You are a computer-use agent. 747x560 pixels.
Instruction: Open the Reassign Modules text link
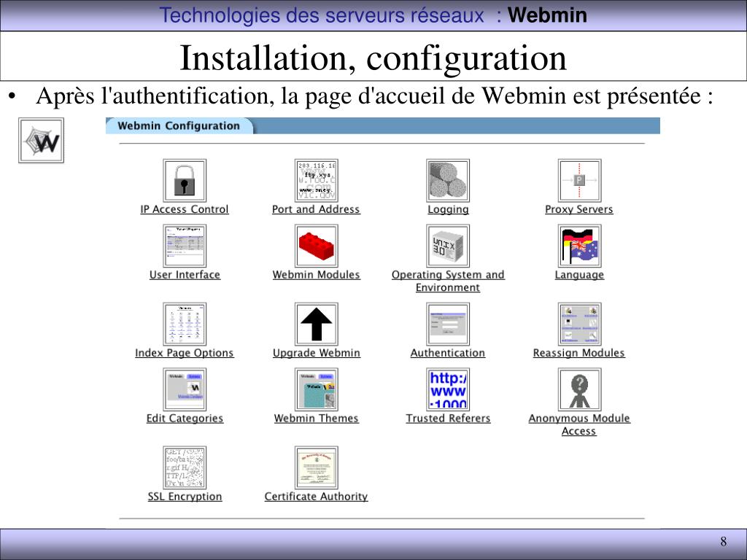pos(578,353)
